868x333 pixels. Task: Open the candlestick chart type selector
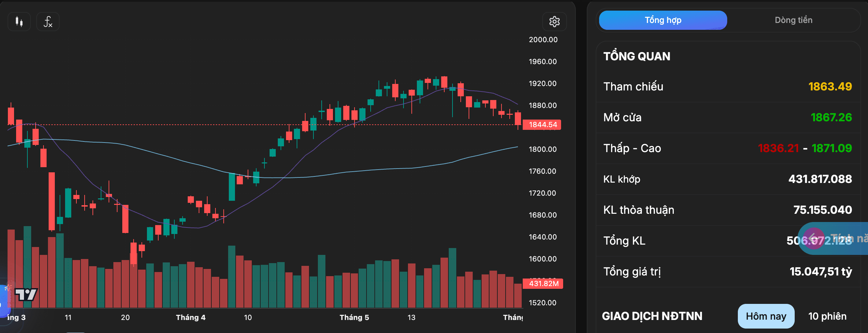pos(19,22)
